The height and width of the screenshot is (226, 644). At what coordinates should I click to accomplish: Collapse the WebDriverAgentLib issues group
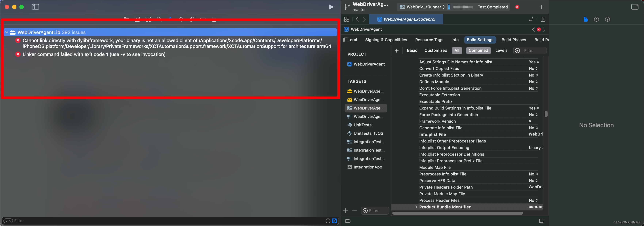7,32
